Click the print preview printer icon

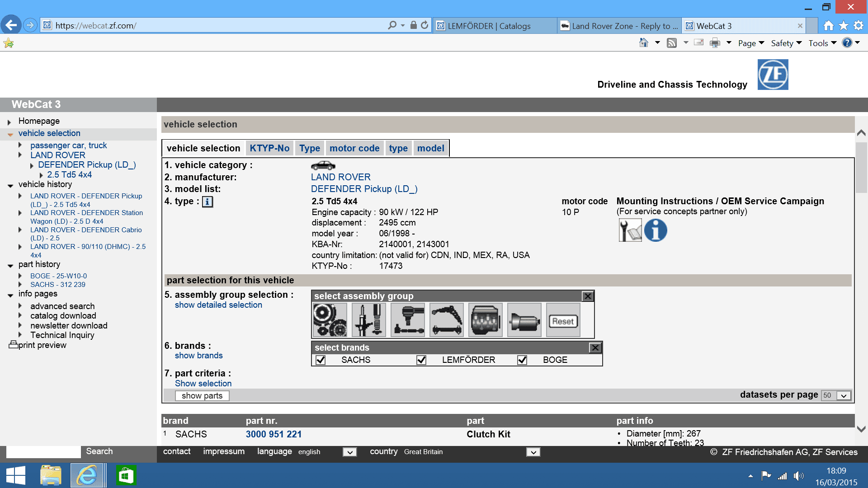[13, 345]
